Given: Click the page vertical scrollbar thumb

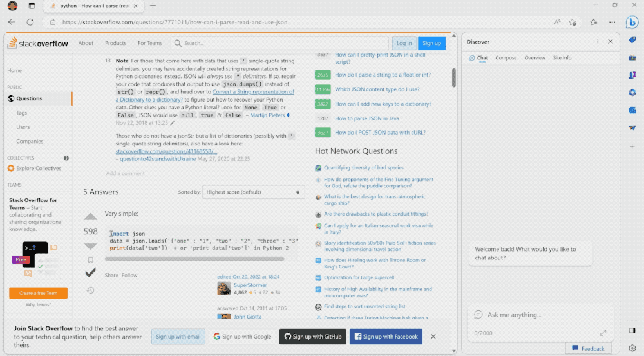Looking at the screenshot, I should click(454, 78).
